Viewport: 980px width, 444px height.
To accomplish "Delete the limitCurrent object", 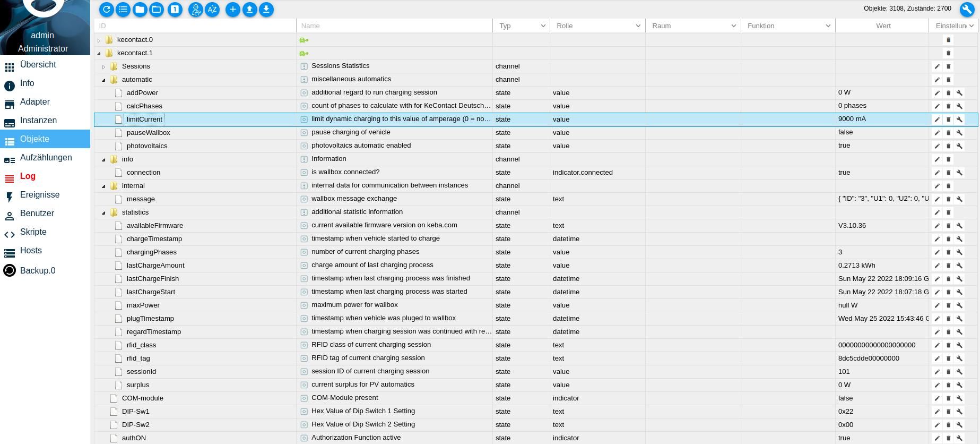I will point(948,119).
